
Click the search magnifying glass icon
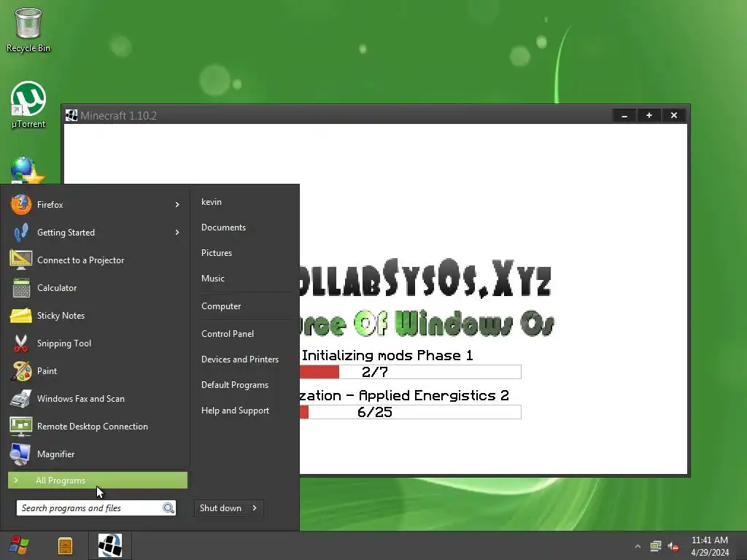[x=169, y=508]
